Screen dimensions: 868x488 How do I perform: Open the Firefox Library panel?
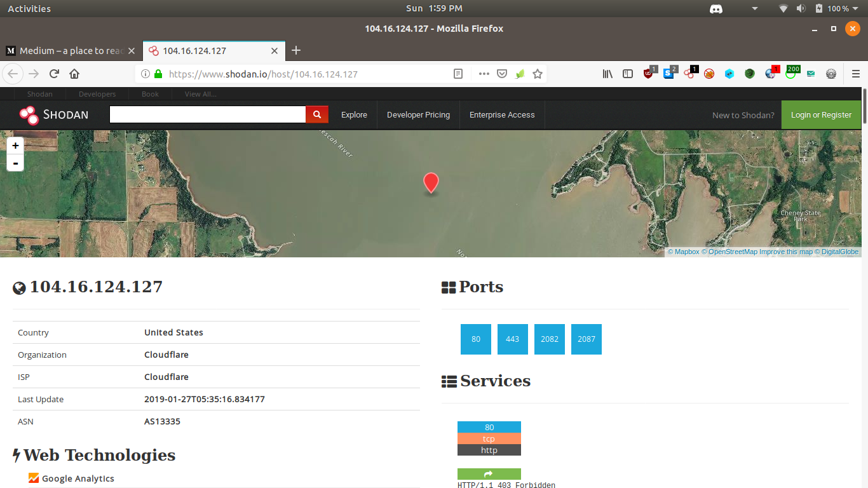pyautogui.click(x=607, y=74)
